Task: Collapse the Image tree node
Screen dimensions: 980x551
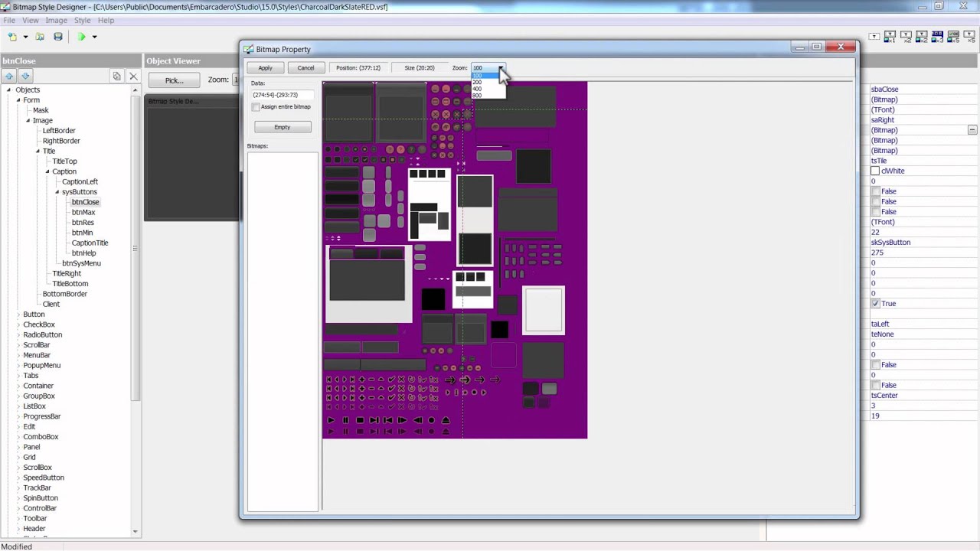Action: point(28,120)
